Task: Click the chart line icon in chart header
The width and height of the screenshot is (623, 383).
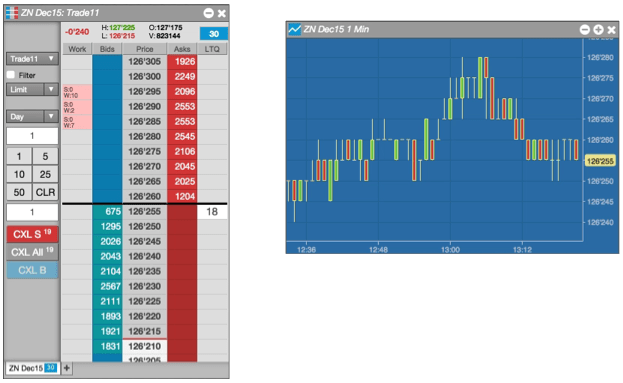Action: pyautogui.click(x=294, y=29)
